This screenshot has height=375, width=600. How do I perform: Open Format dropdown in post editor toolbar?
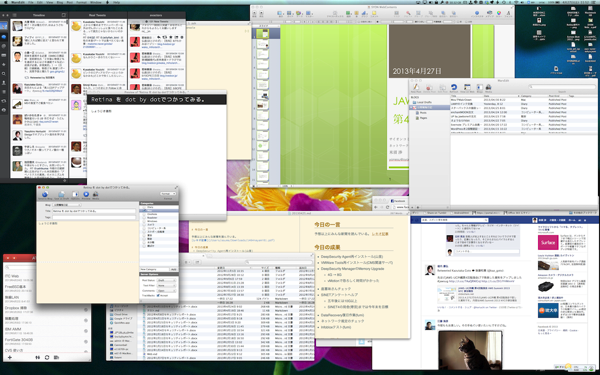tap(168, 194)
